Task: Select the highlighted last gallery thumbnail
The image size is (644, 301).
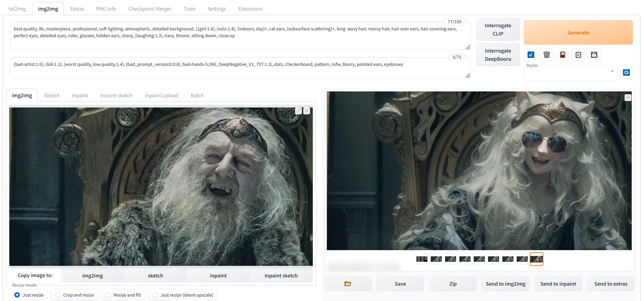Action: [537, 259]
